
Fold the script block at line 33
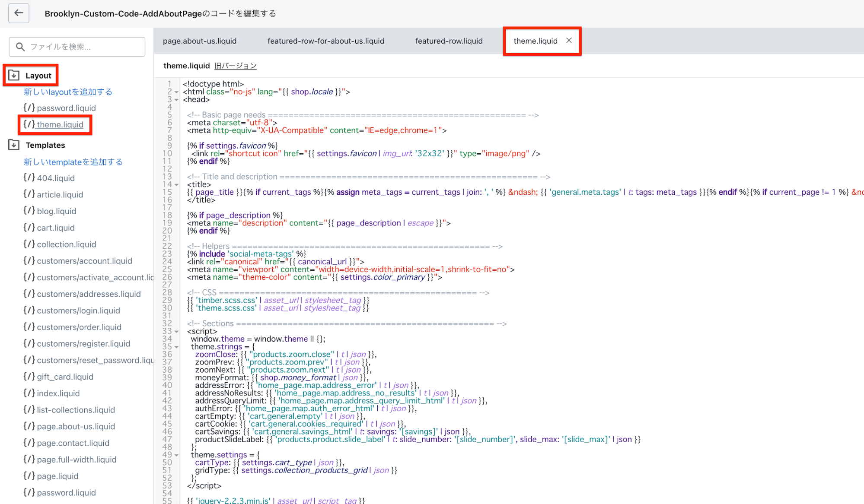tap(177, 332)
